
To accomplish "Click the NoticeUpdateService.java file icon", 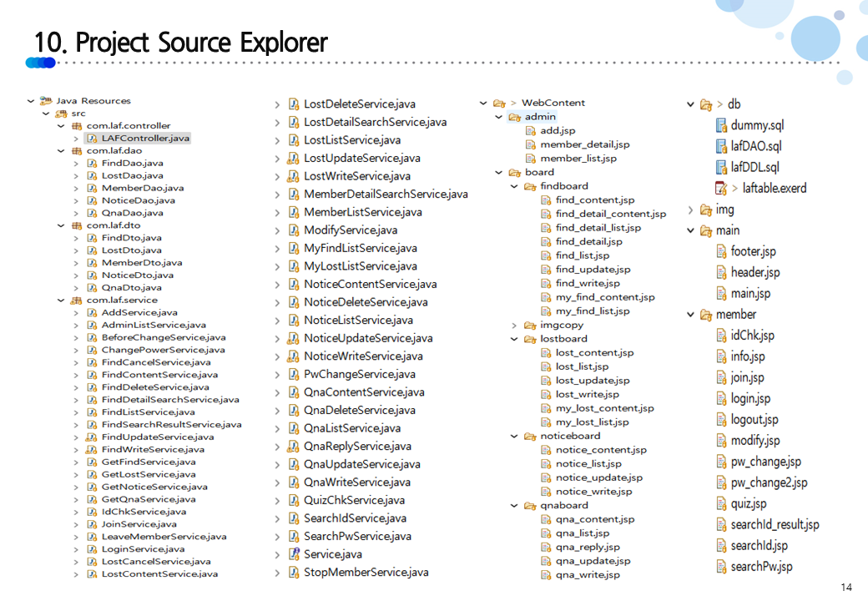I will tap(294, 338).
